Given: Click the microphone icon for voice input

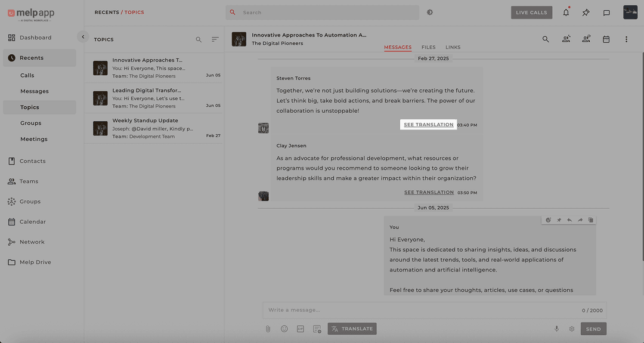Looking at the screenshot, I should [x=556, y=329].
